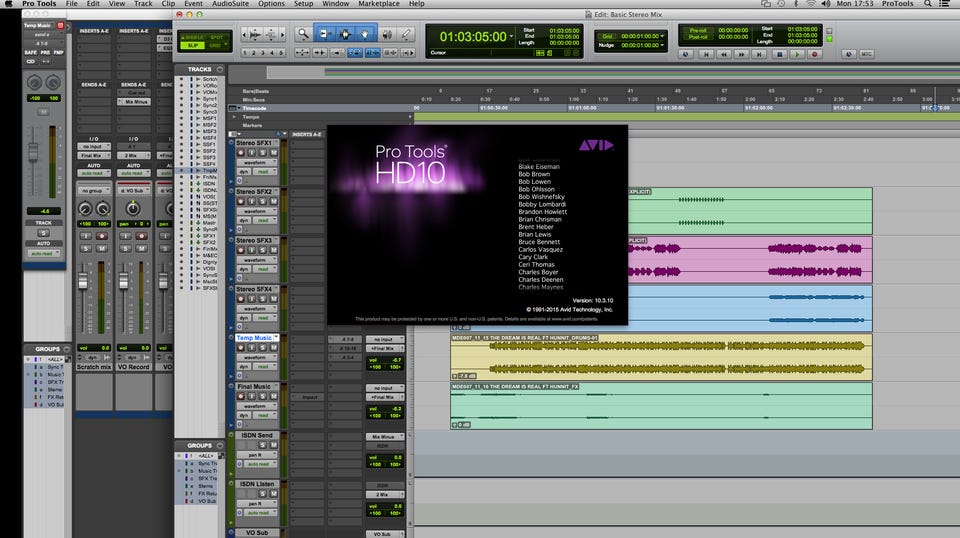This screenshot has width=960, height=538.
Task: Toggle Insertion Follows Playback button
Action: (408, 53)
